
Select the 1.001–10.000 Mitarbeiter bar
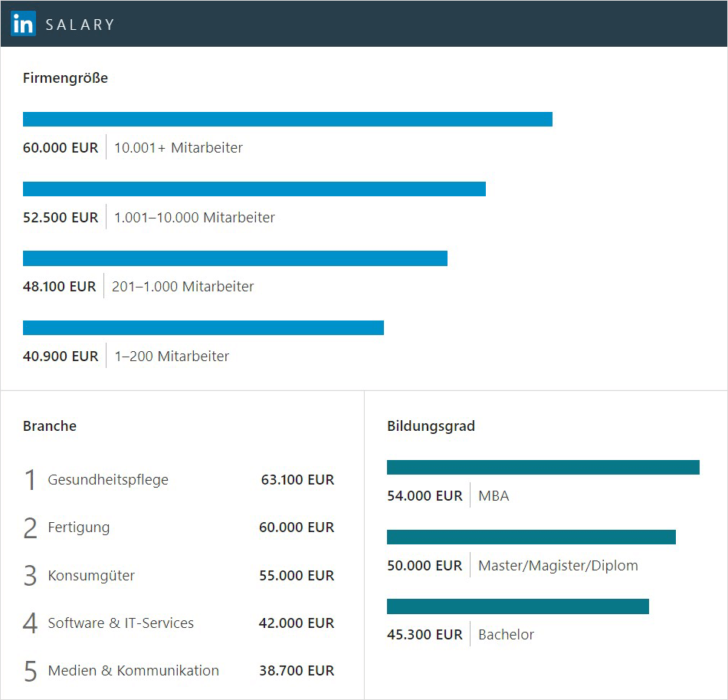(254, 189)
